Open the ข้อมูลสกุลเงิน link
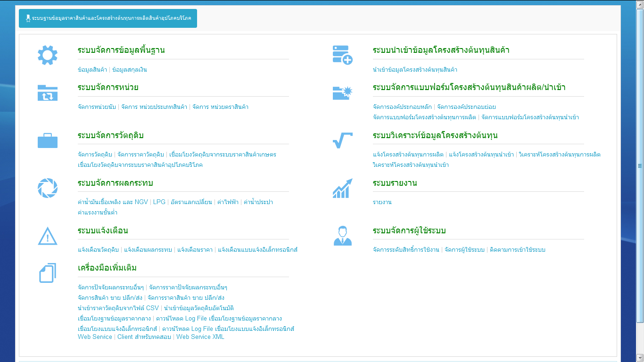644x362 pixels. click(x=130, y=70)
